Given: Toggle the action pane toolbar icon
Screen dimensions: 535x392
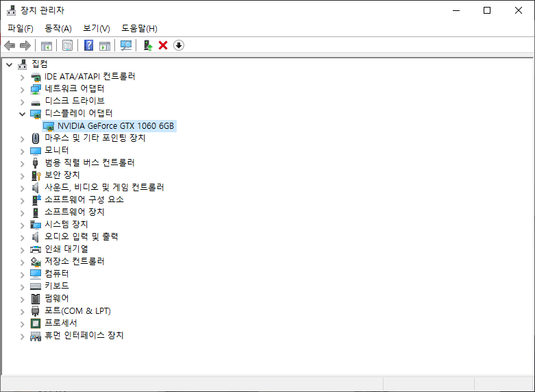Looking at the screenshot, I should pos(105,45).
